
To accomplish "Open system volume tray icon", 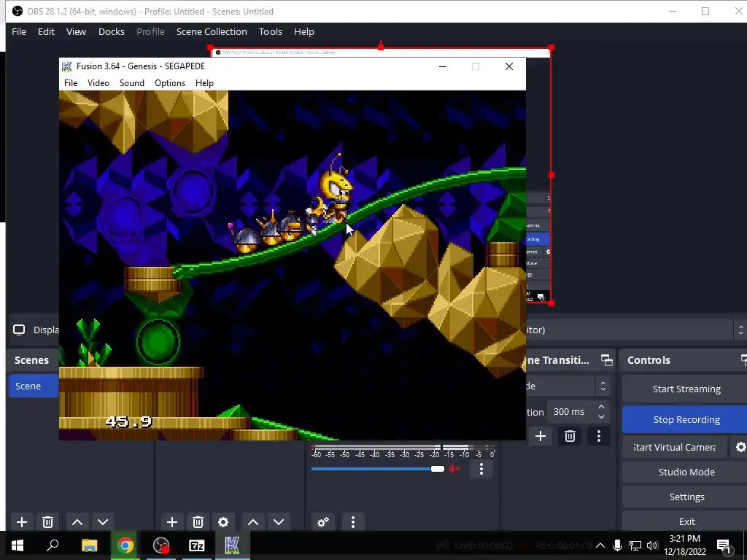I will [x=652, y=545].
